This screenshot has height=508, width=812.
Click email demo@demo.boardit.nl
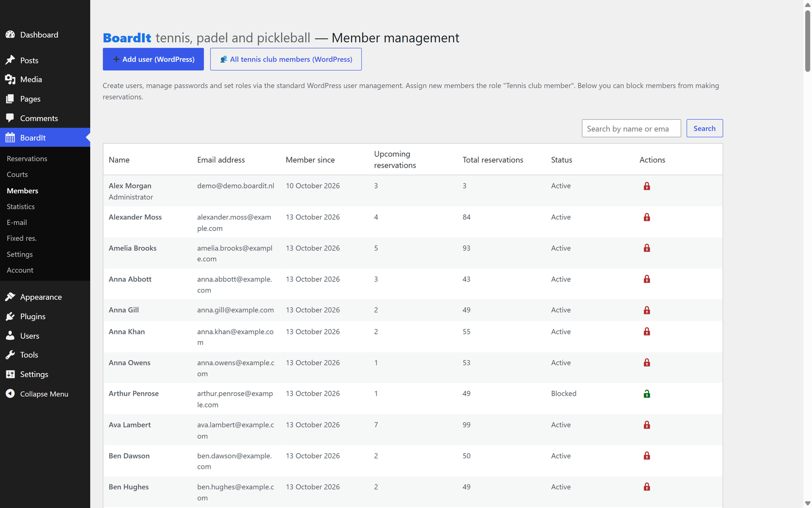pos(235,186)
